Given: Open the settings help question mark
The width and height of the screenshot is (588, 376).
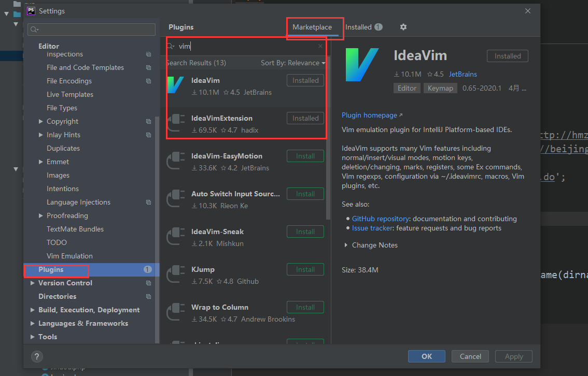Looking at the screenshot, I should click(37, 356).
